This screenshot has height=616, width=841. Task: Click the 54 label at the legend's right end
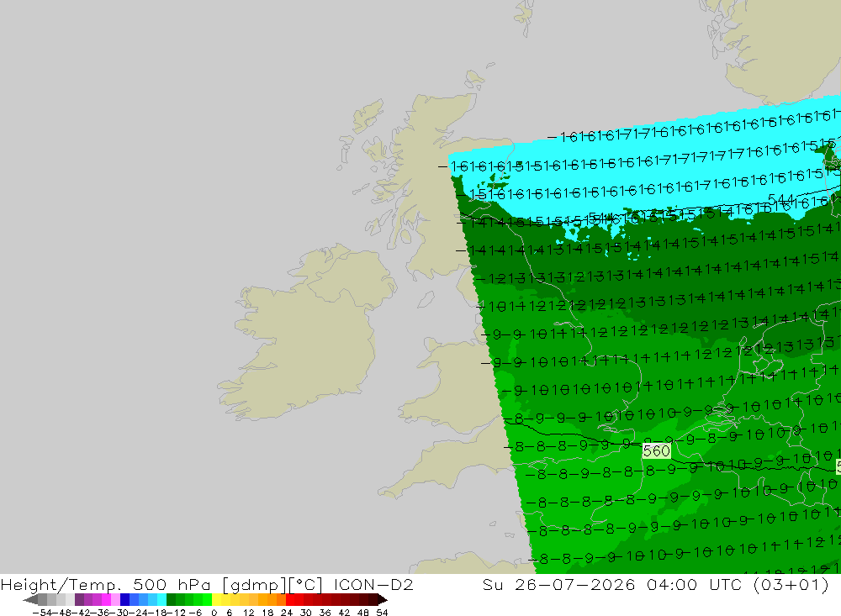tap(382, 613)
